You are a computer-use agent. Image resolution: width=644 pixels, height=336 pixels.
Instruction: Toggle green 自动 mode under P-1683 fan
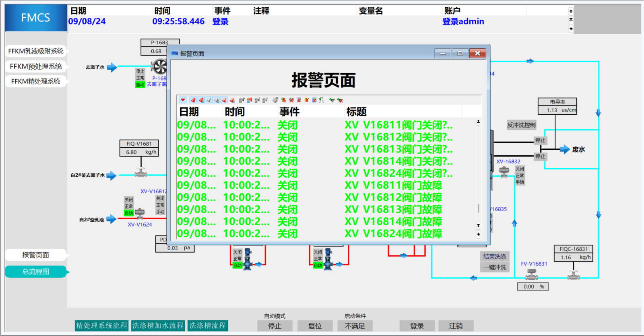coord(140,85)
